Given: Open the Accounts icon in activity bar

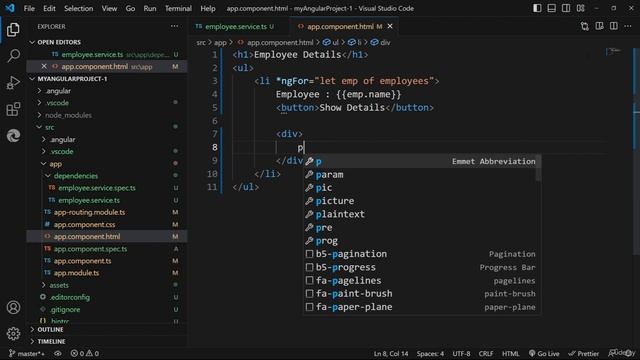Looking at the screenshot, I should tap(13, 307).
